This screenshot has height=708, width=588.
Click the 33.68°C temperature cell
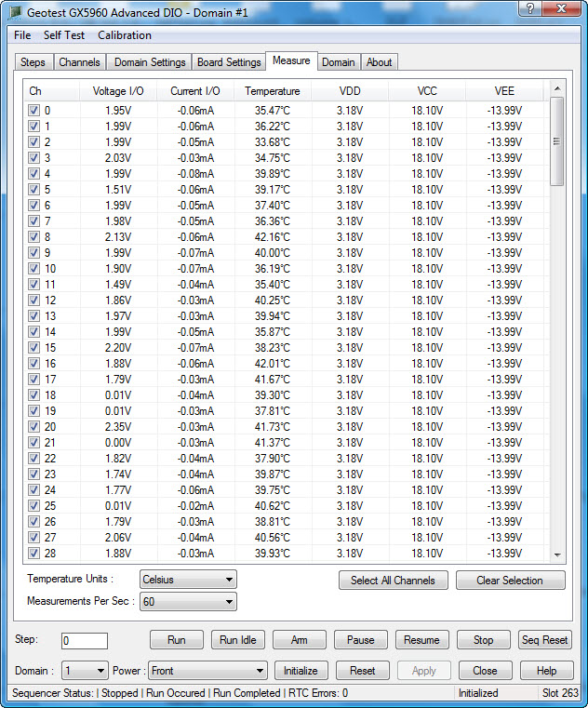pyautogui.click(x=273, y=141)
